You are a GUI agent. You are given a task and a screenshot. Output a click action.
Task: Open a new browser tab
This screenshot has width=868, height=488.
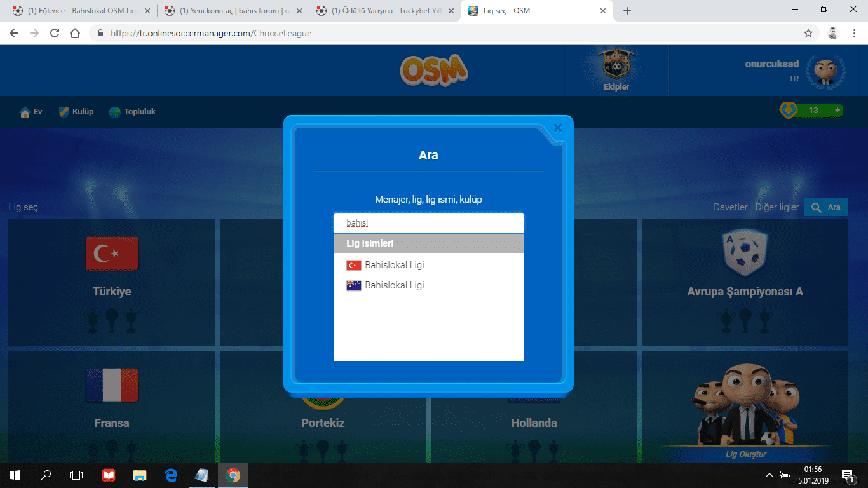627,11
